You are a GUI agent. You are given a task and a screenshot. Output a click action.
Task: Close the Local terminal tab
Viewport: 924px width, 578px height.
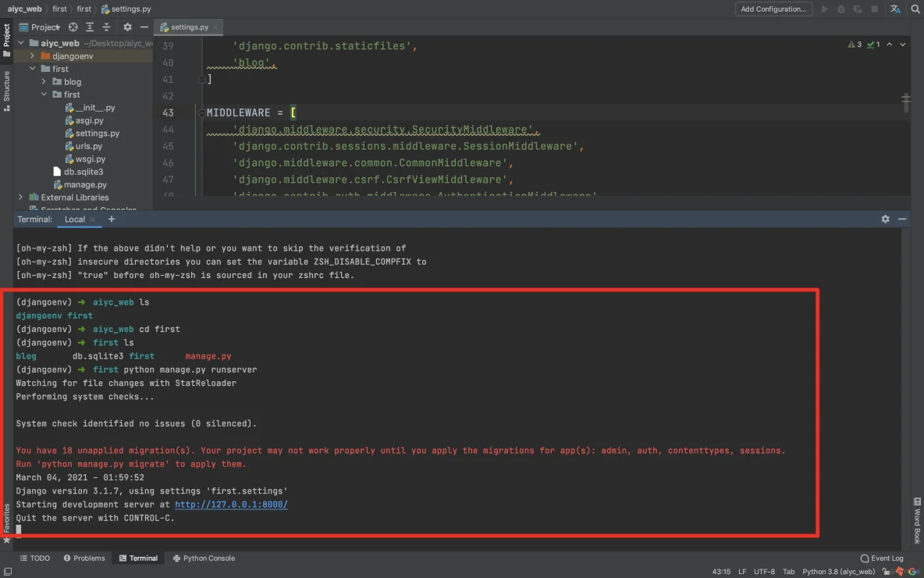pyautogui.click(x=93, y=219)
